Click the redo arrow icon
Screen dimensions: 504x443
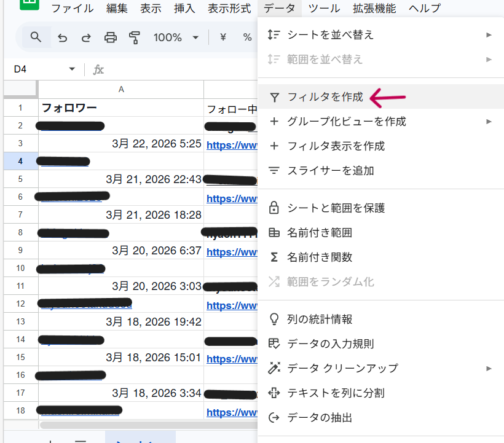(x=86, y=37)
